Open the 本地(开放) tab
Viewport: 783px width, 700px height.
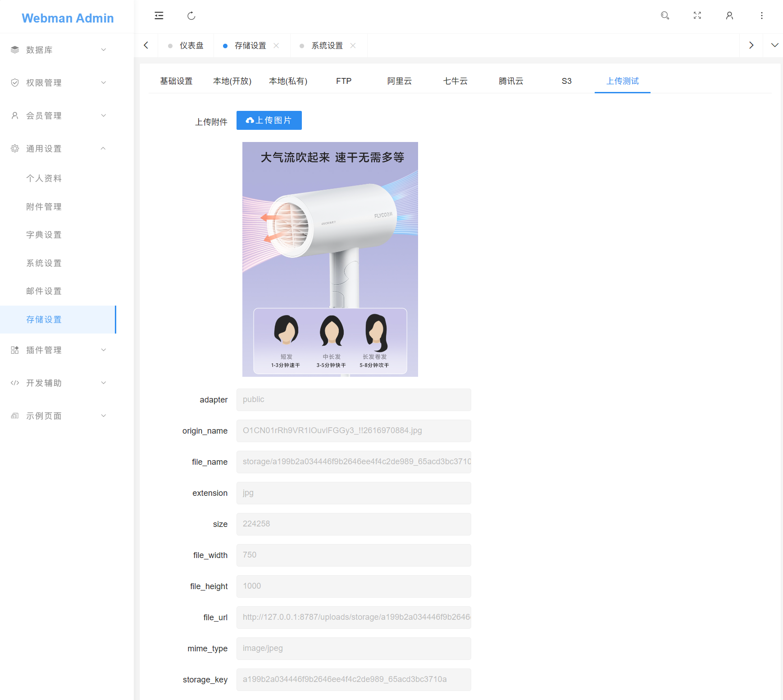[232, 81]
